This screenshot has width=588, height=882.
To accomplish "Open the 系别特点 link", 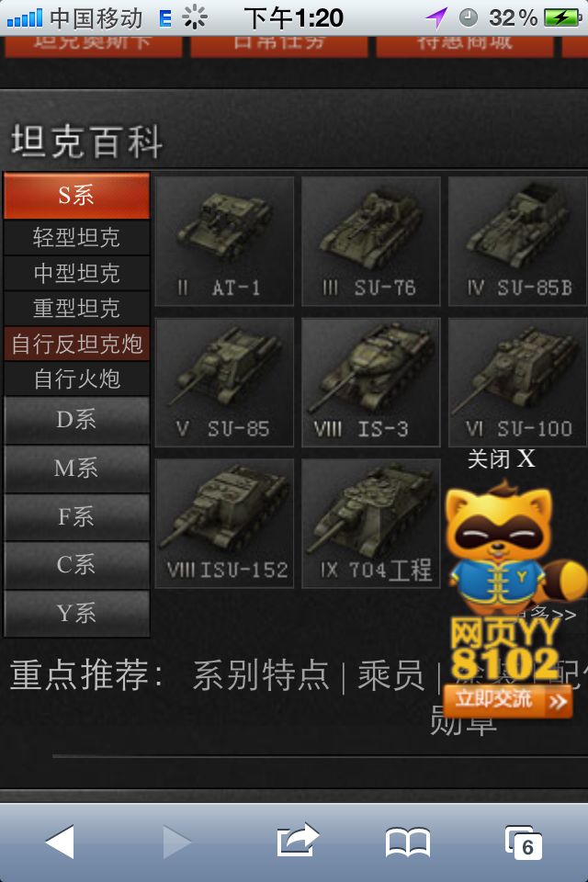I will 261,675.
